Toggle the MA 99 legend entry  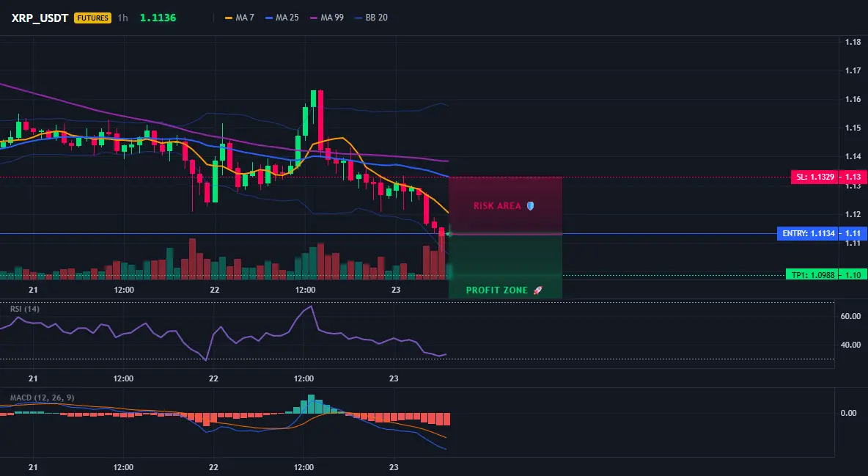327,18
